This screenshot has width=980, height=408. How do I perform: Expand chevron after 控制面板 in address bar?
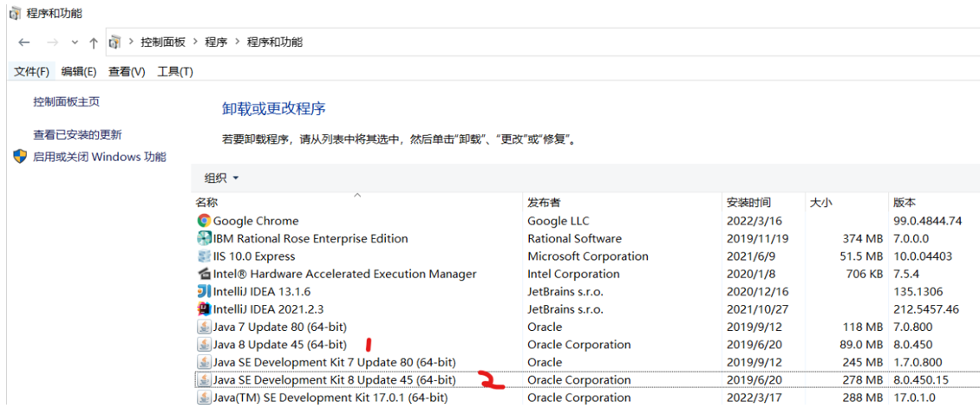point(195,42)
